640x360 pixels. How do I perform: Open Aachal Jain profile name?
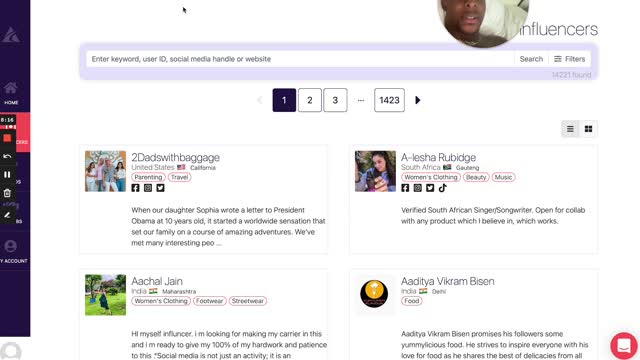pos(157,281)
